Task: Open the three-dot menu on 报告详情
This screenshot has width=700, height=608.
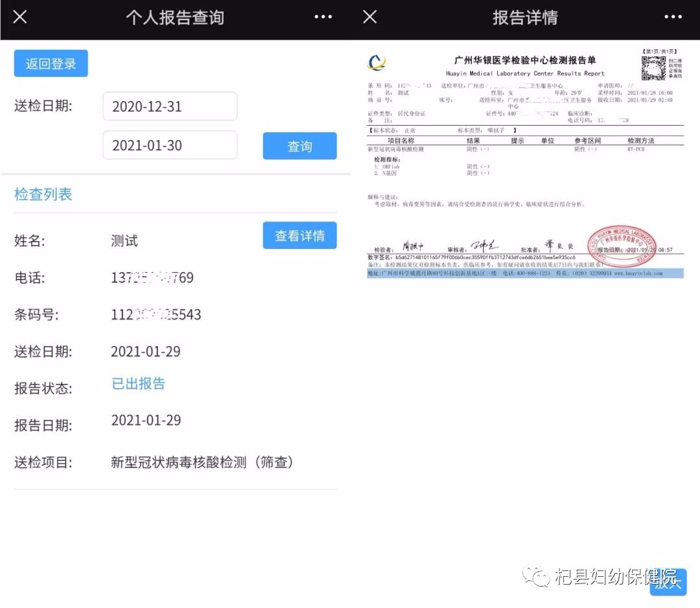Action: pos(673,17)
